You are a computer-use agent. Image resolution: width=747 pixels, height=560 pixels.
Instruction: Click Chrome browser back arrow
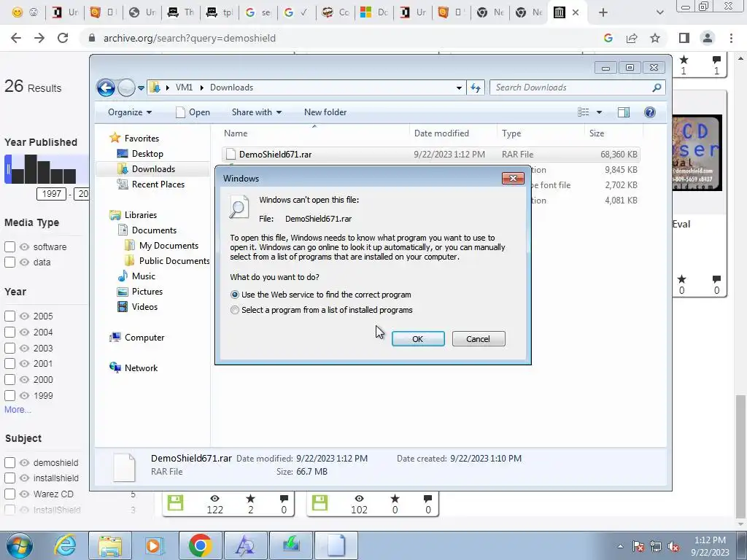16,38
